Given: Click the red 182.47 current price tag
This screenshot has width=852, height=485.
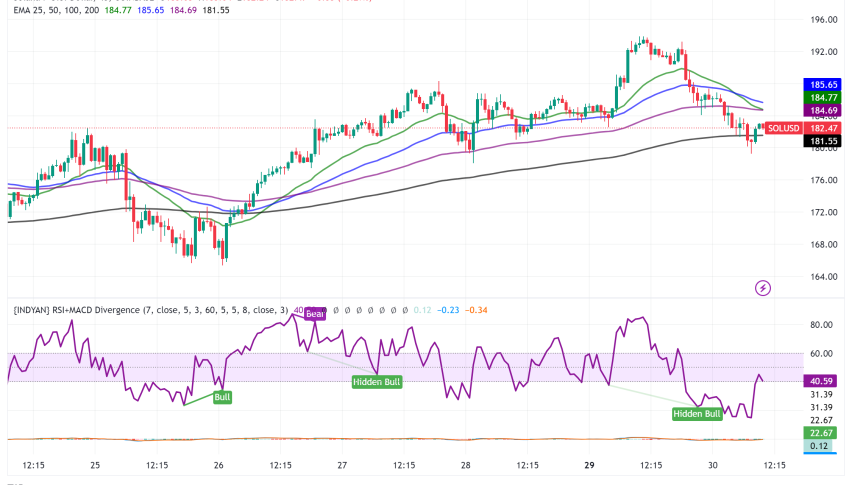Looking at the screenshot, I should [x=824, y=130].
